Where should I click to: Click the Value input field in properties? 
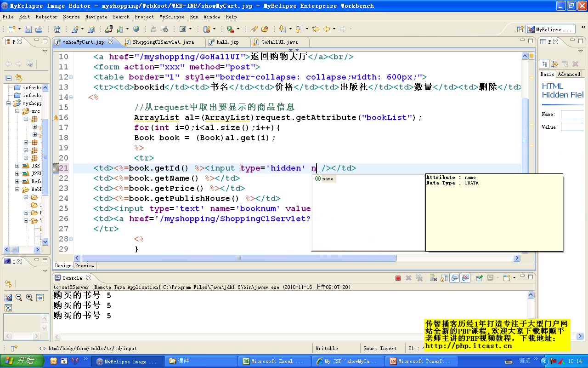coord(572,127)
